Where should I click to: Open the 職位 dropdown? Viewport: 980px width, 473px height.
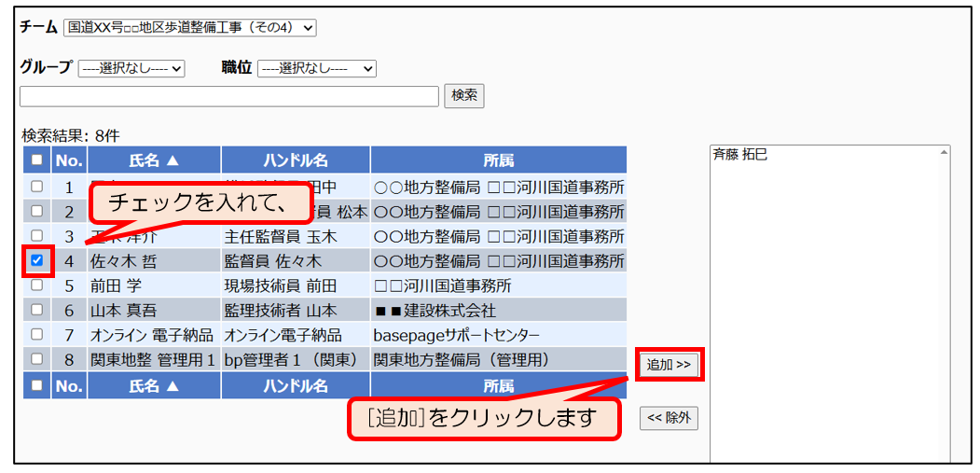(x=316, y=68)
